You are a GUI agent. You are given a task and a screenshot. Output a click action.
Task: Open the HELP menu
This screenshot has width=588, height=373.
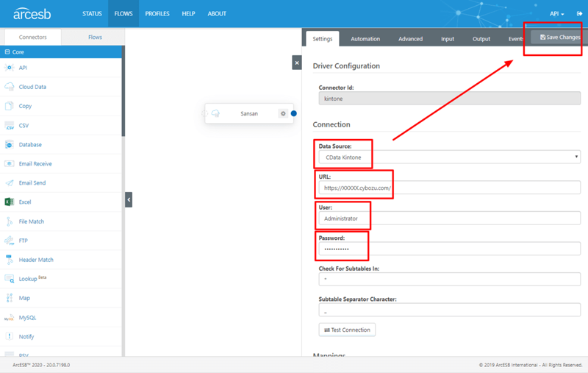(188, 13)
